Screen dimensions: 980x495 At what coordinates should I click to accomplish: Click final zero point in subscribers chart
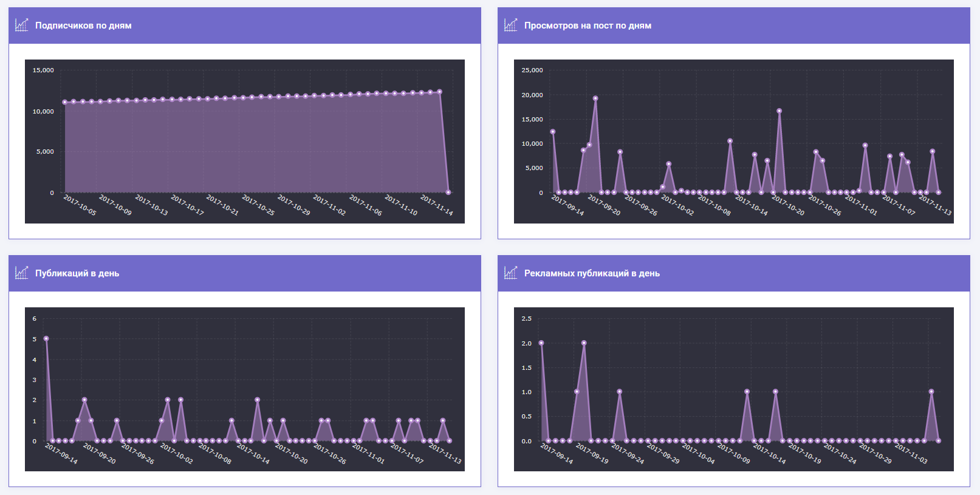tap(448, 193)
